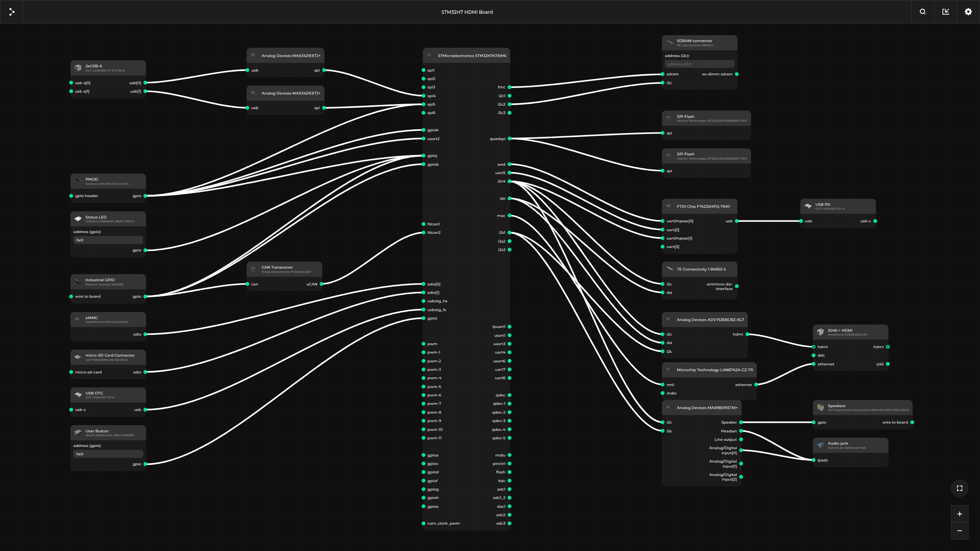
Task: Select the STM32H747XIH6 node header
Action: (x=466, y=55)
